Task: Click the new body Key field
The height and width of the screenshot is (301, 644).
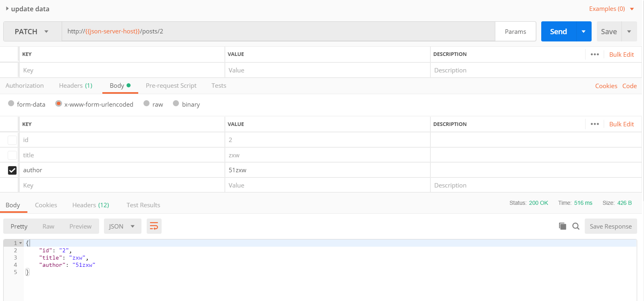Action: 122,186
